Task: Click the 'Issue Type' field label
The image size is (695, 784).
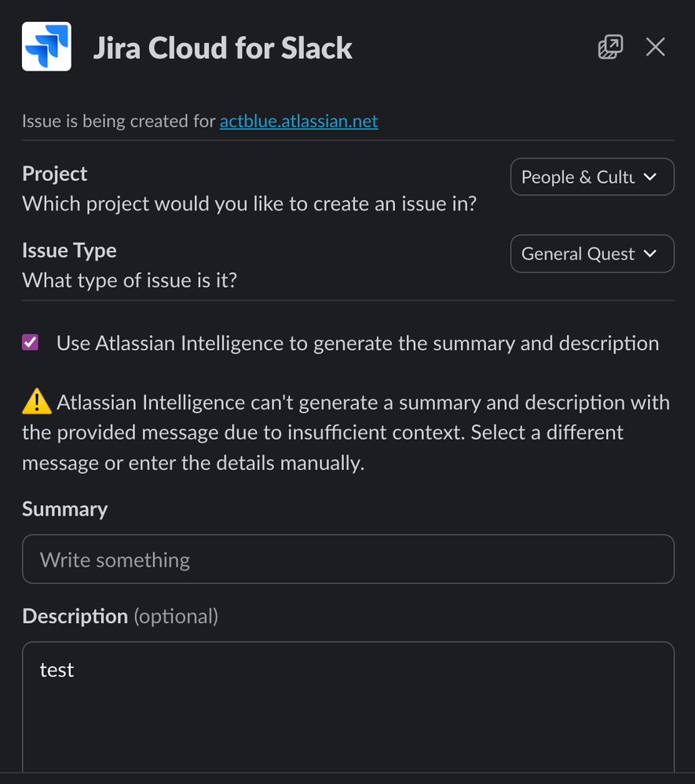Action: [x=69, y=250]
